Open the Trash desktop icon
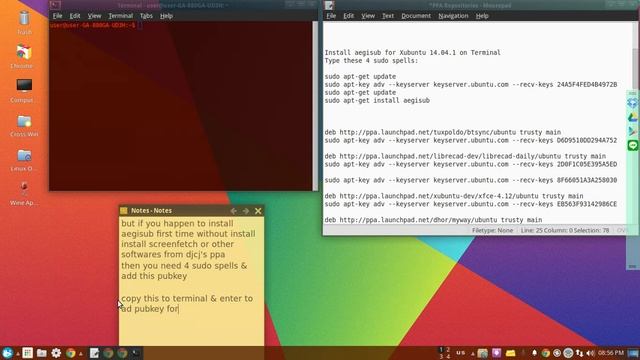Image resolution: width=640 pixels, height=360 pixels. point(24,22)
